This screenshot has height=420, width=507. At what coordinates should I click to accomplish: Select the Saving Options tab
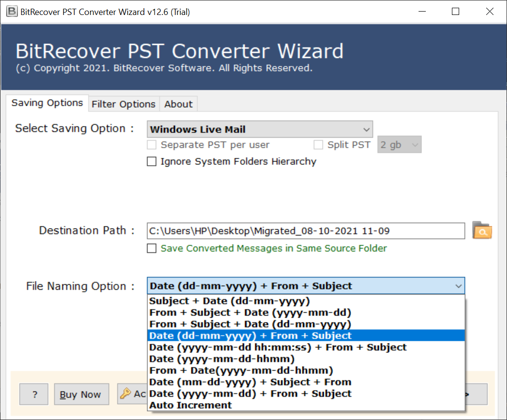[47, 103]
